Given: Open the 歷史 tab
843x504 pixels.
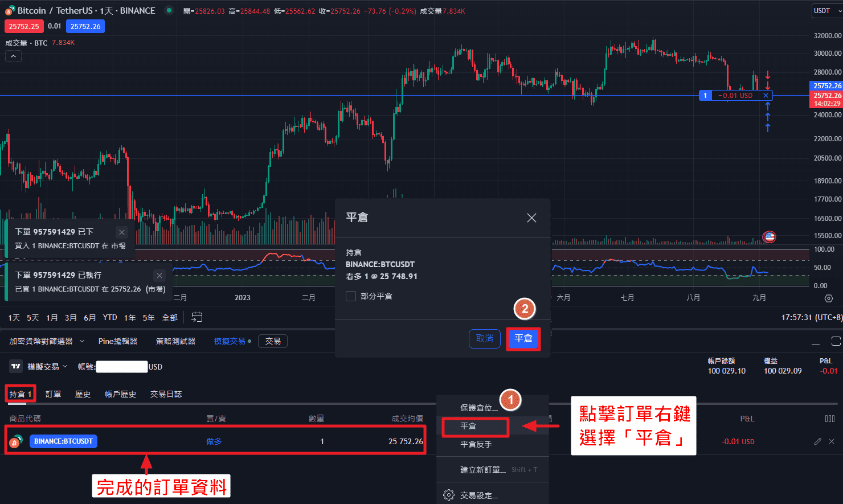Looking at the screenshot, I should [x=83, y=394].
